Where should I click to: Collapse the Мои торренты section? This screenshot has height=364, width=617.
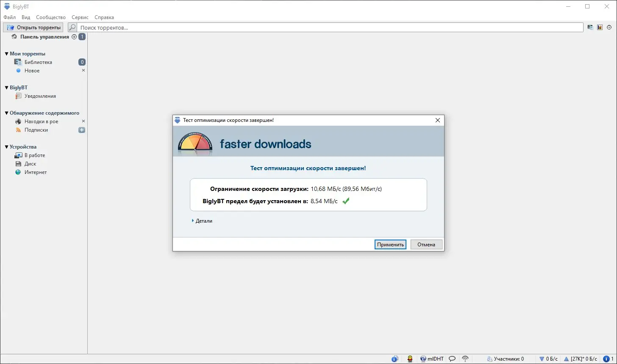[x=6, y=54]
